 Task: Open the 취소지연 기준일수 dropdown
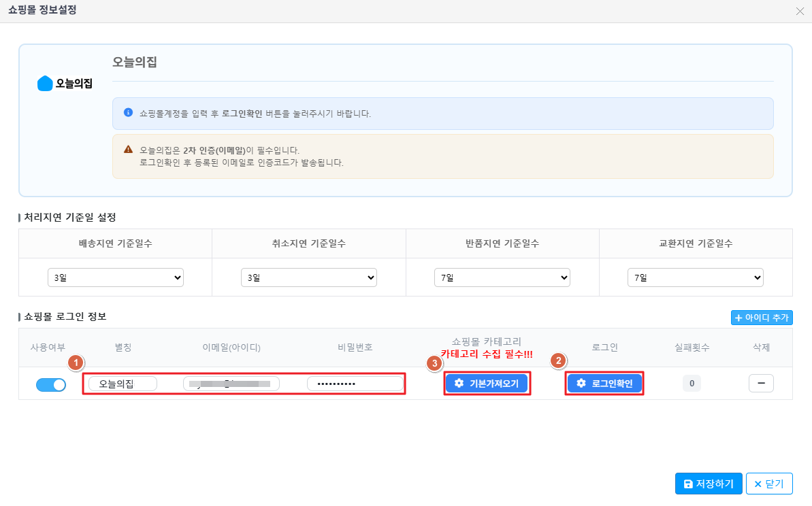308,277
